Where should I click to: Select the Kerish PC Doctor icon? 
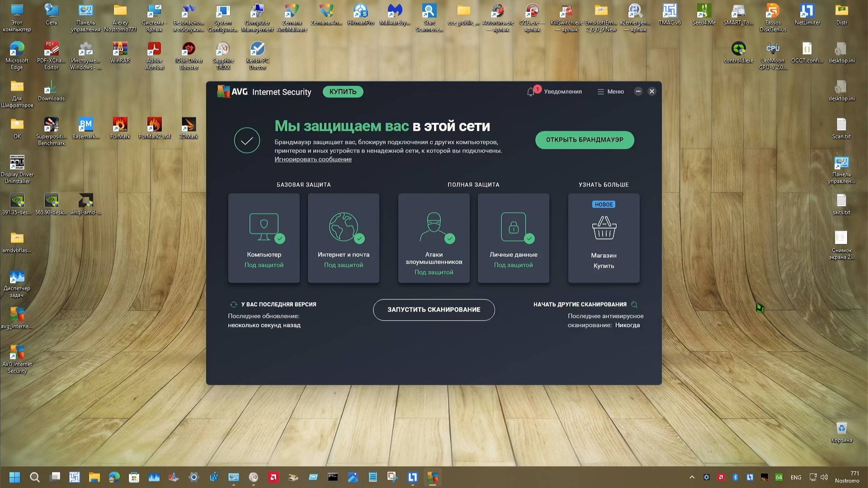click(x=257, y=56)
